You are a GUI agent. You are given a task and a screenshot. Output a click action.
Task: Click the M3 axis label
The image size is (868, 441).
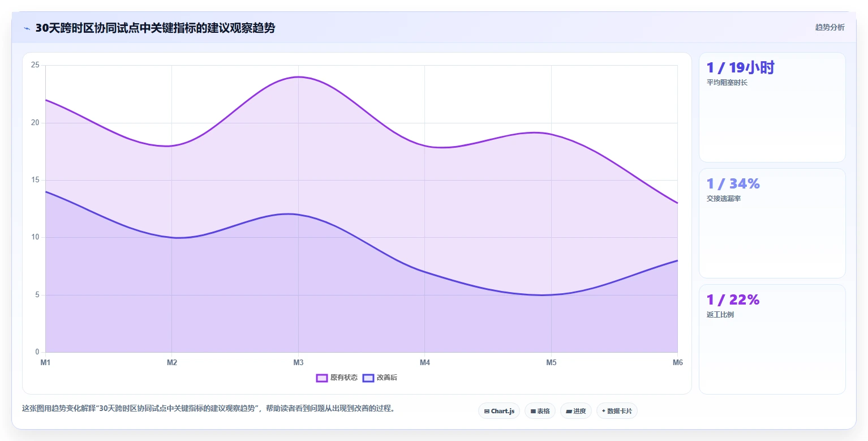(x=298, y=362)
